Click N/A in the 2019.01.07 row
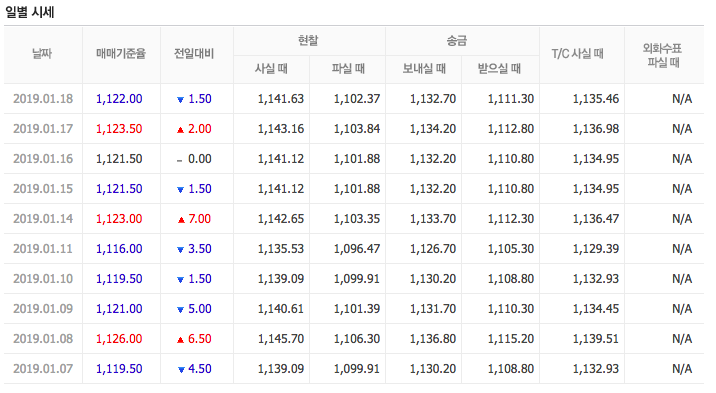 [682, 368]
